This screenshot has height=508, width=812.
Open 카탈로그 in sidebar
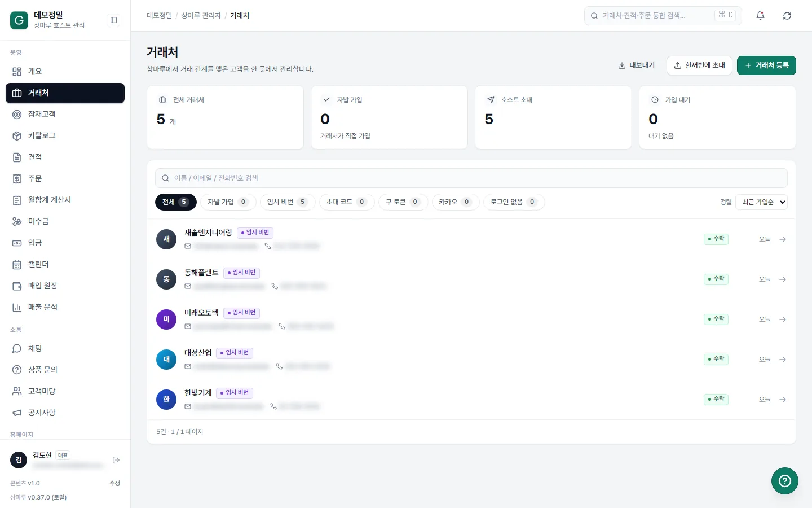coord(65,136)
